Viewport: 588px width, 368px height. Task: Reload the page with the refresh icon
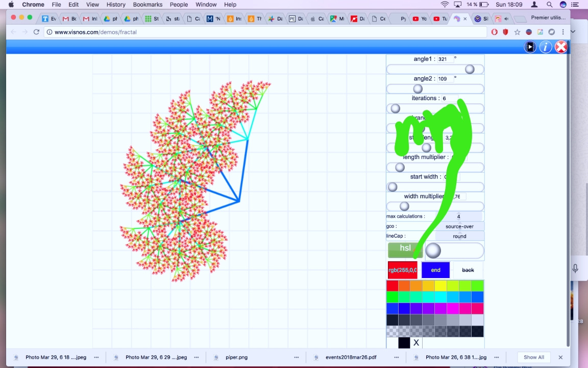36,32
